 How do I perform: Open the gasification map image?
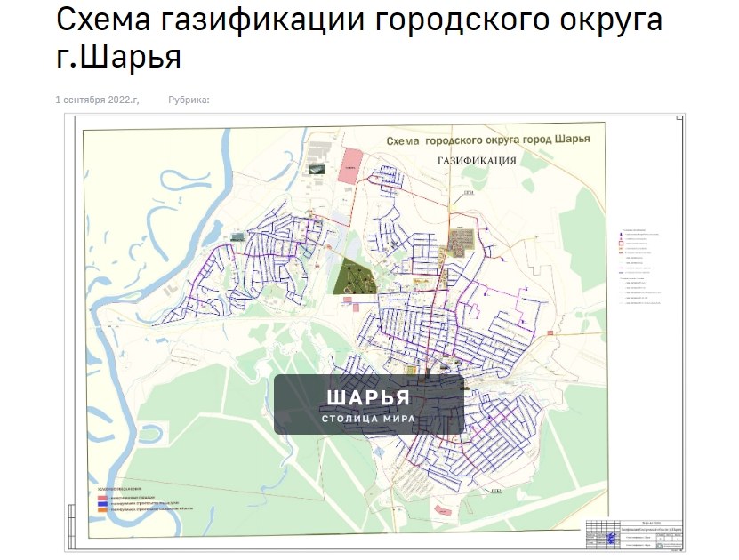374,332
